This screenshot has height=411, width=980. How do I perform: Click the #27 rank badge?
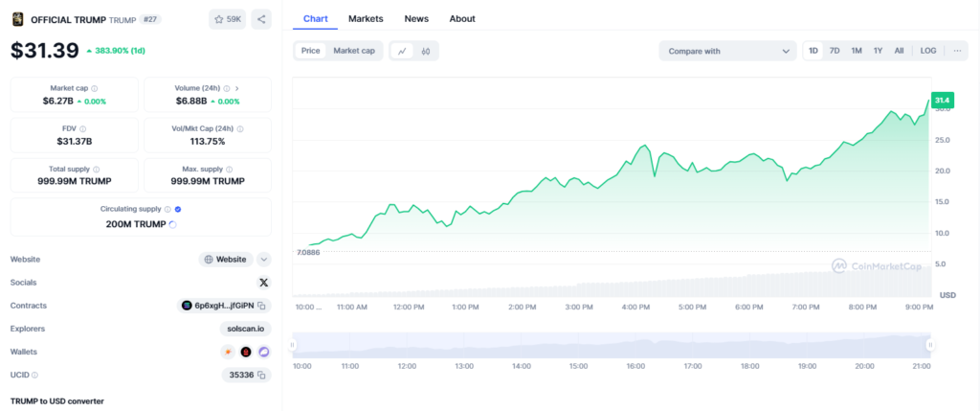tap(150, 19)
